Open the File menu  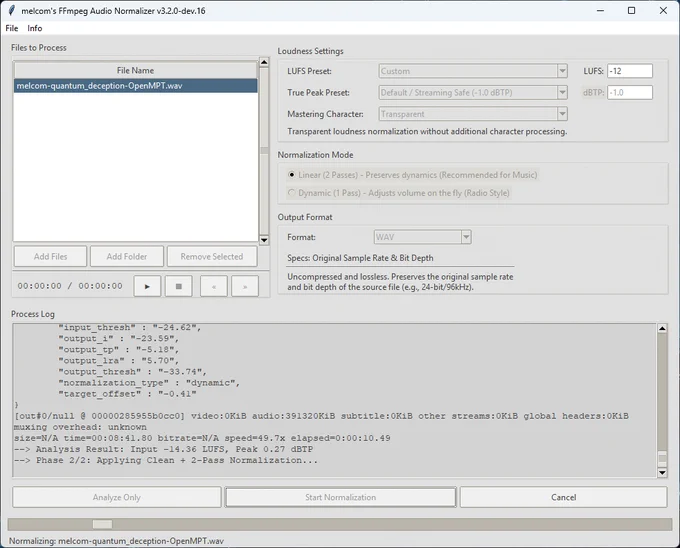point(12,28)
